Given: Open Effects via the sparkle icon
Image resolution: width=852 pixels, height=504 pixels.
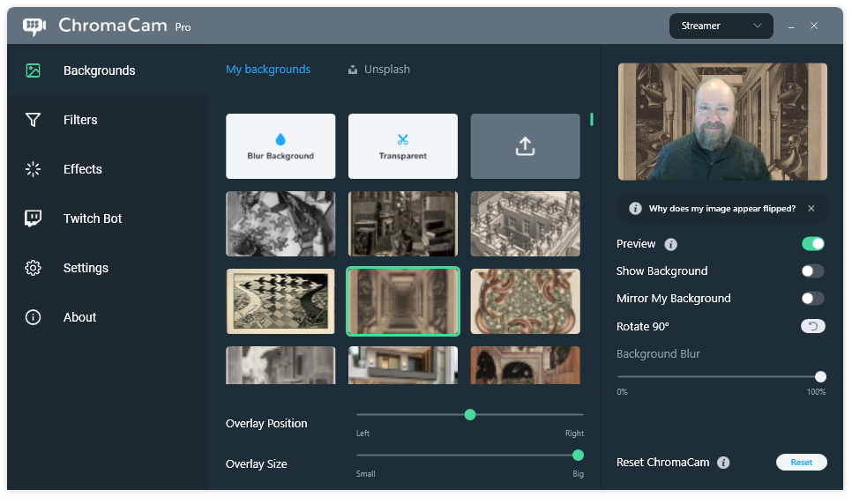Looking at the screenshot, I should 34,169.
